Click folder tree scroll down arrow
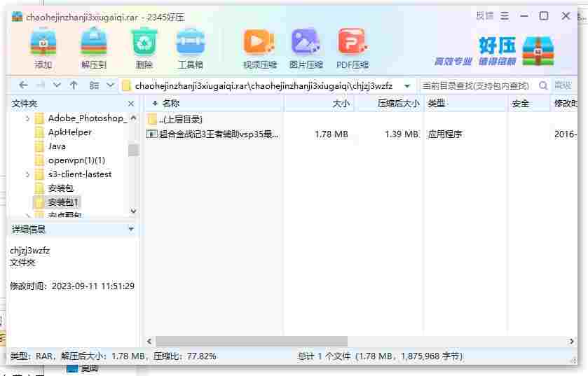Image resolution: width=588 pixels, height=376 pixels. click(133, 211)
